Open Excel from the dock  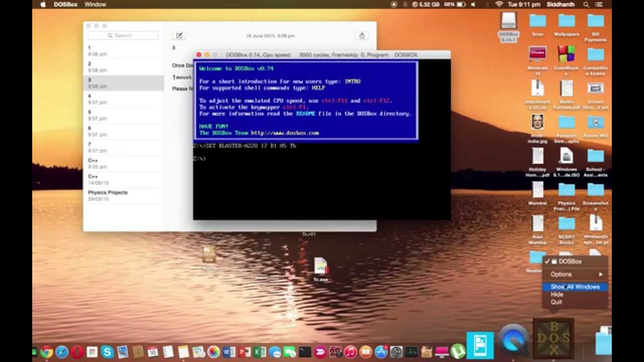(259, 352)
